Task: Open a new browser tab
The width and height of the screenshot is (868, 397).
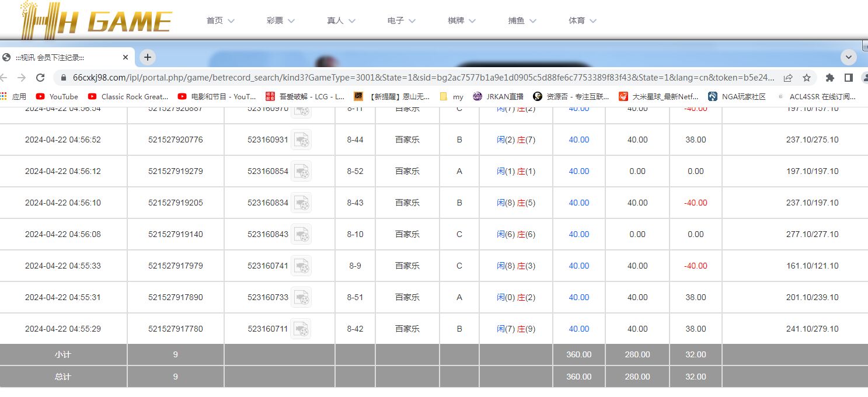Action: pos(148,57)
